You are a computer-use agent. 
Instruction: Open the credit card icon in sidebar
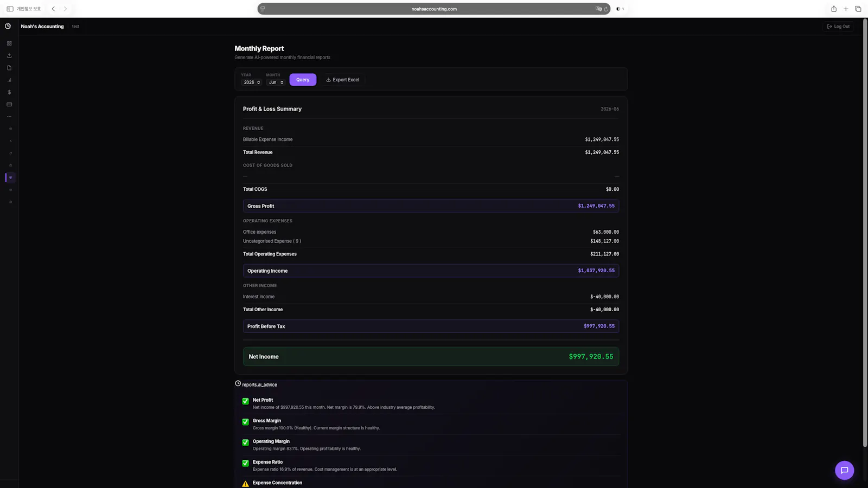[9, 104]
